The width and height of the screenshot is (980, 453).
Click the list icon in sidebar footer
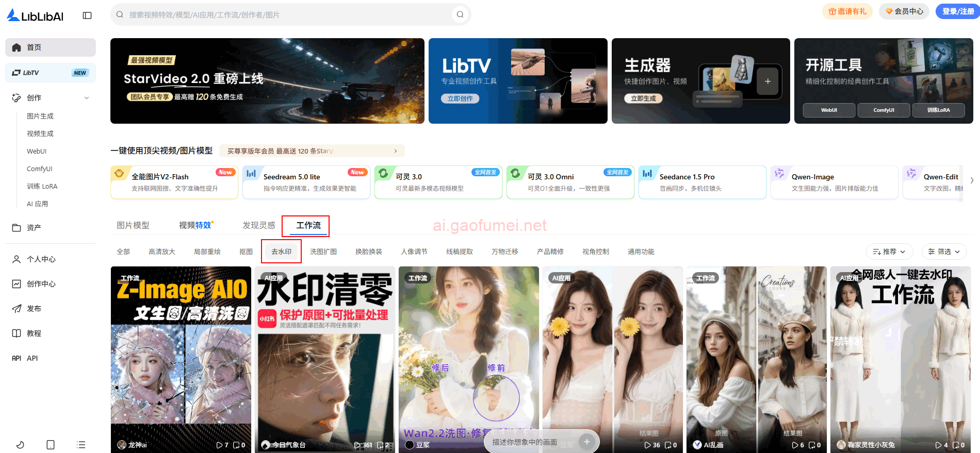pyautogui.click(x=81, y=445)
